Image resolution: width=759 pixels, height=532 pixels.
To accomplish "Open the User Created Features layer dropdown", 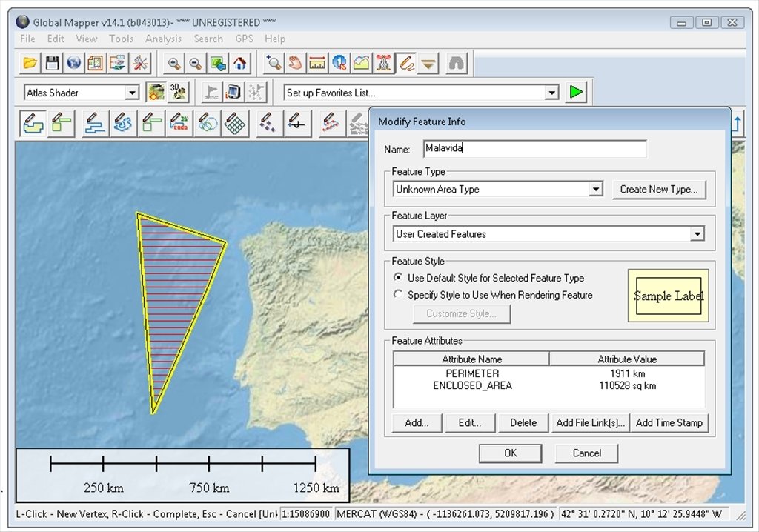I will tap(697, 234).
